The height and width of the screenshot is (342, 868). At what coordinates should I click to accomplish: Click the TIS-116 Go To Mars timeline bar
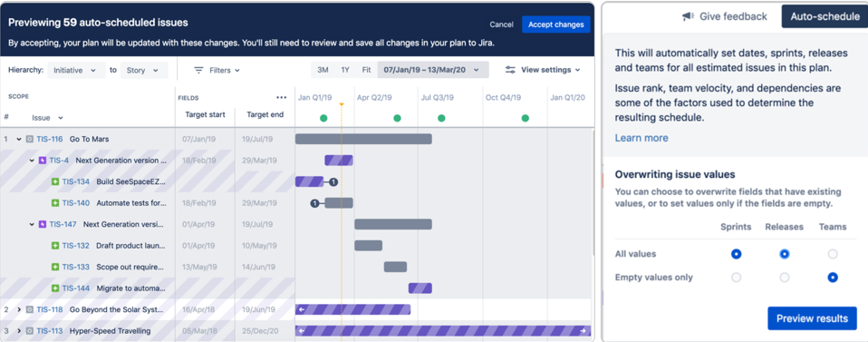(363, 139)
